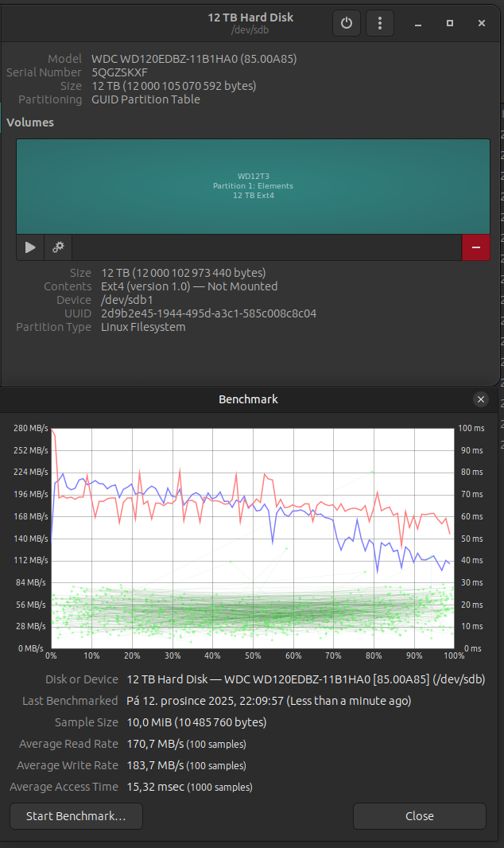The height and width of the screenshot is (848, 504).
Task: Mount the selected partition with play icon
Action: [30, 247]
